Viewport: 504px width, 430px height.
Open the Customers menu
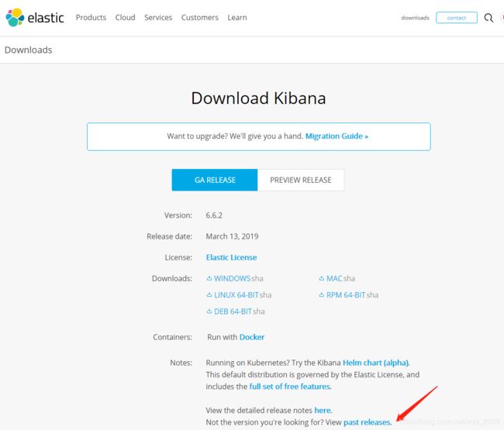coord(199,17)
